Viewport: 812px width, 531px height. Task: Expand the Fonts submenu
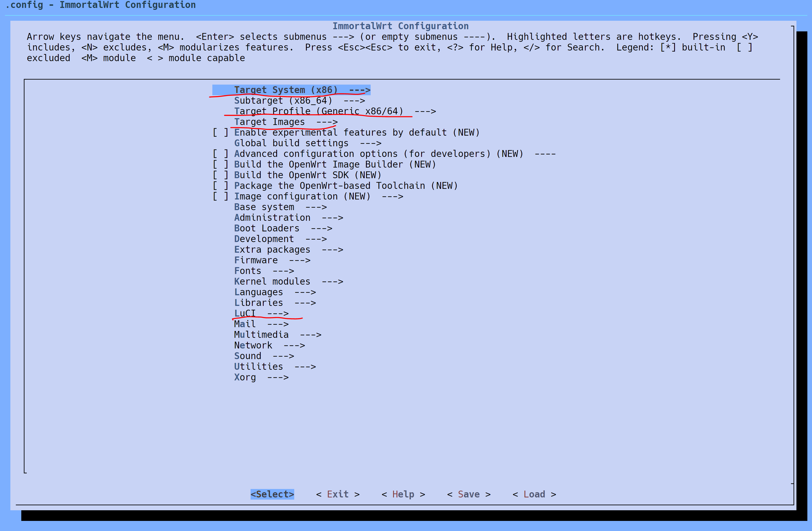click(x=264, y=271)
